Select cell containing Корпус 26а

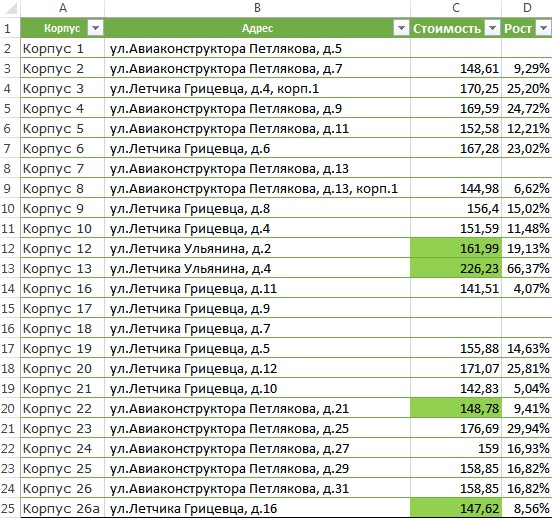(x=63, y=508)
